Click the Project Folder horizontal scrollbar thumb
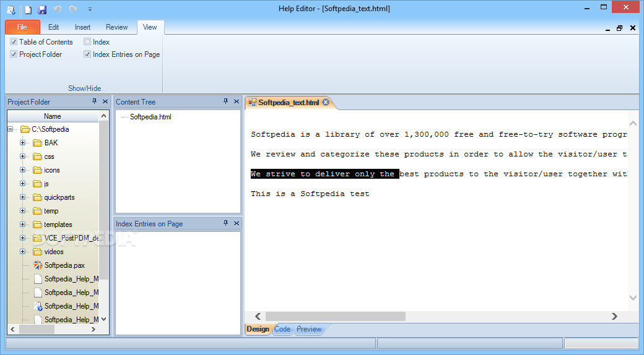Screen dimensions: 644x355 (x=37, y=329)
